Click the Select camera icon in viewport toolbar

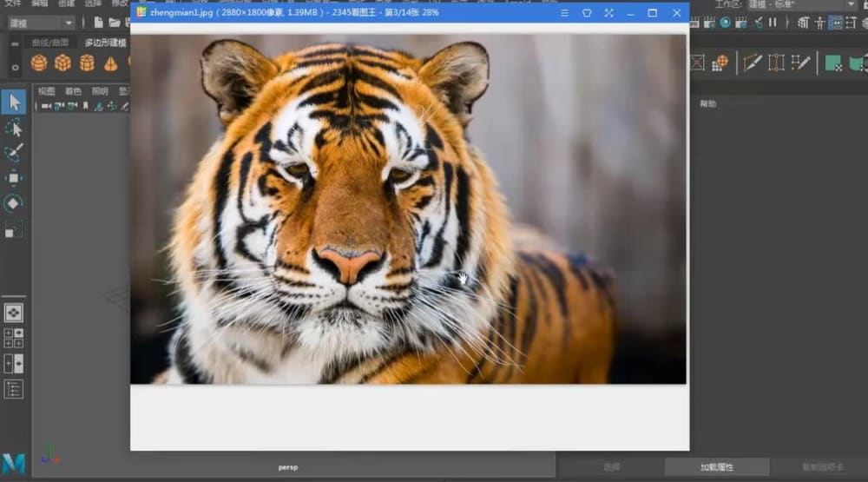tap(47, 106)
